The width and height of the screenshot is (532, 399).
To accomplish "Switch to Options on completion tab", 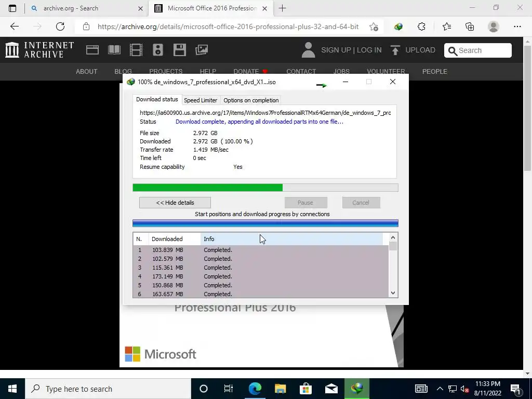I will click(x=251, y=100).
